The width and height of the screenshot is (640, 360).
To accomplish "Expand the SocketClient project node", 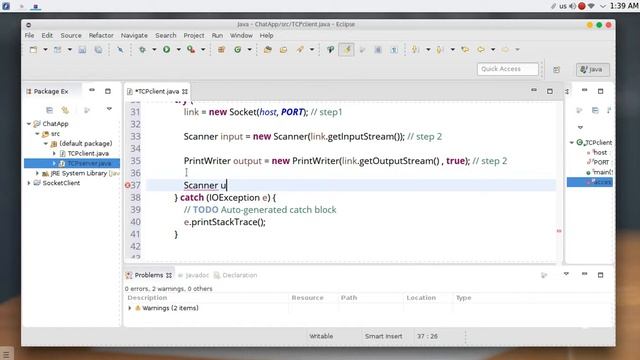I will point(29,183).
